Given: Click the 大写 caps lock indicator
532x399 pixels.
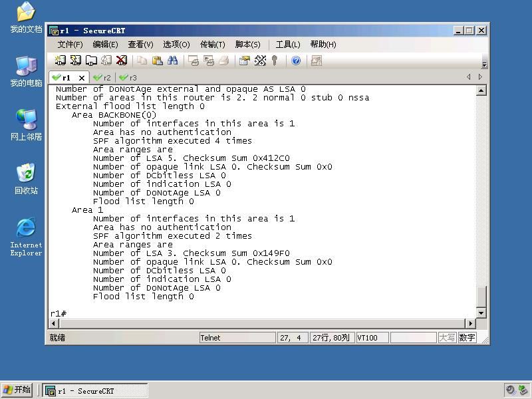Looking at the screenshot, I should coord(447,338).
